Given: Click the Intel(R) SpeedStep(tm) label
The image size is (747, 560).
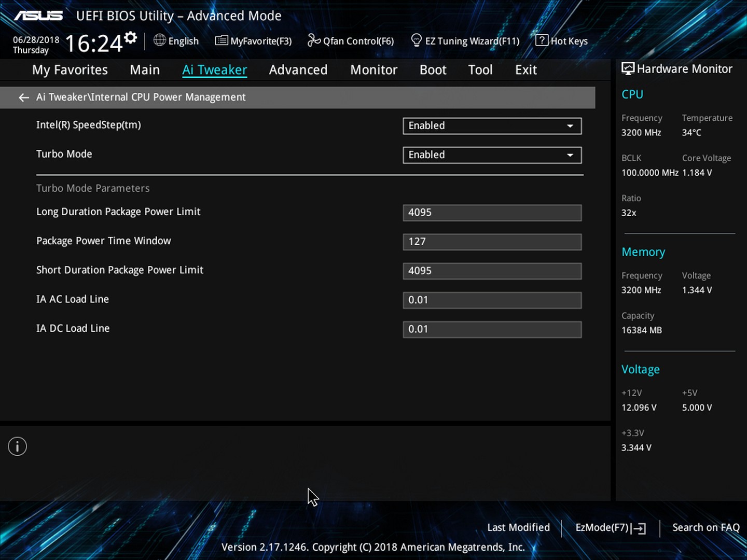Looking at the screenshot, I should click(89, 125).
